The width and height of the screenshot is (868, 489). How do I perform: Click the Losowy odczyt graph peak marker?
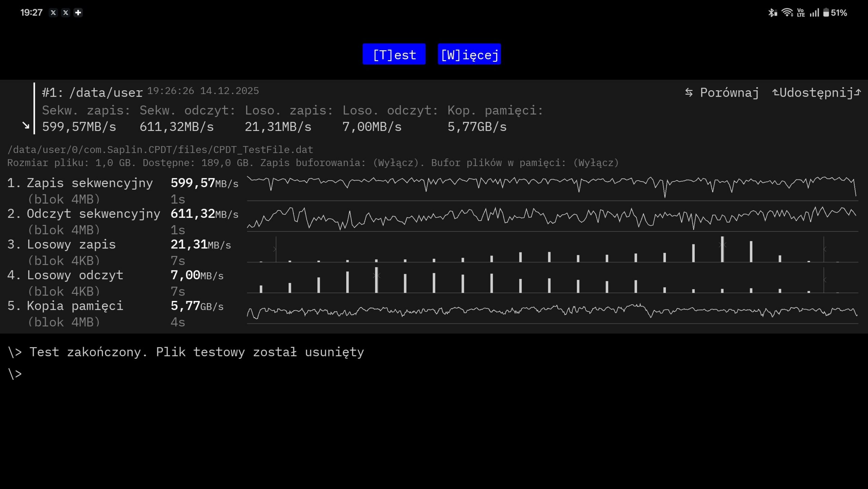(376, 276)
